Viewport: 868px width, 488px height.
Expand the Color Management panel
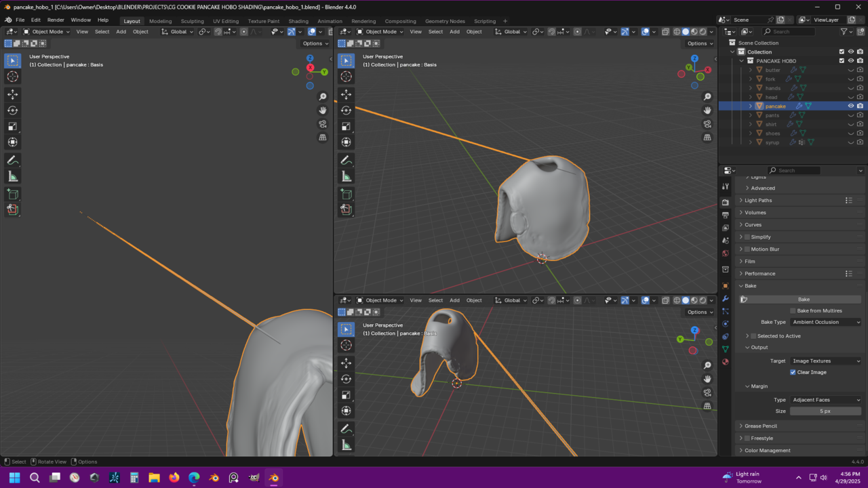point(767,450)
